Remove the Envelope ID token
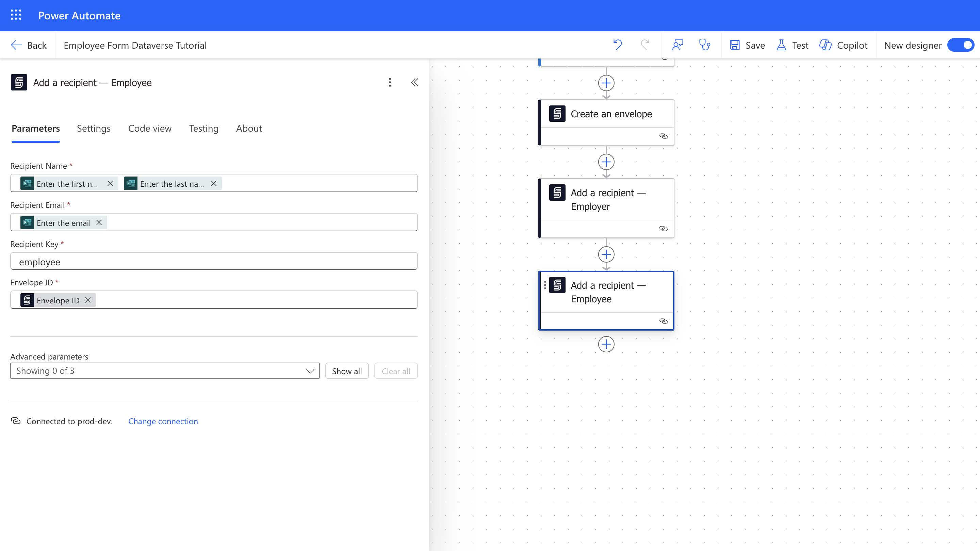The height and width of the screenshot is (551, 980). pos(88,300)
